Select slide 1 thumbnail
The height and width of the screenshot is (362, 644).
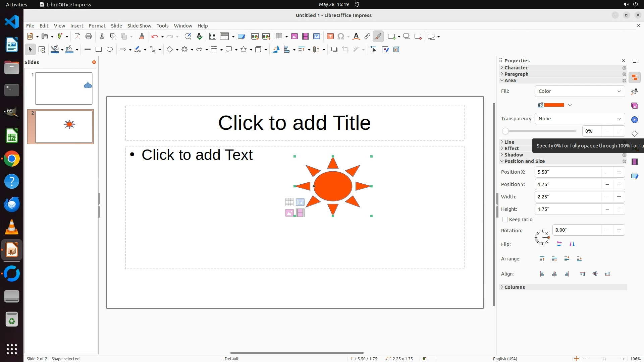point(64,88)
